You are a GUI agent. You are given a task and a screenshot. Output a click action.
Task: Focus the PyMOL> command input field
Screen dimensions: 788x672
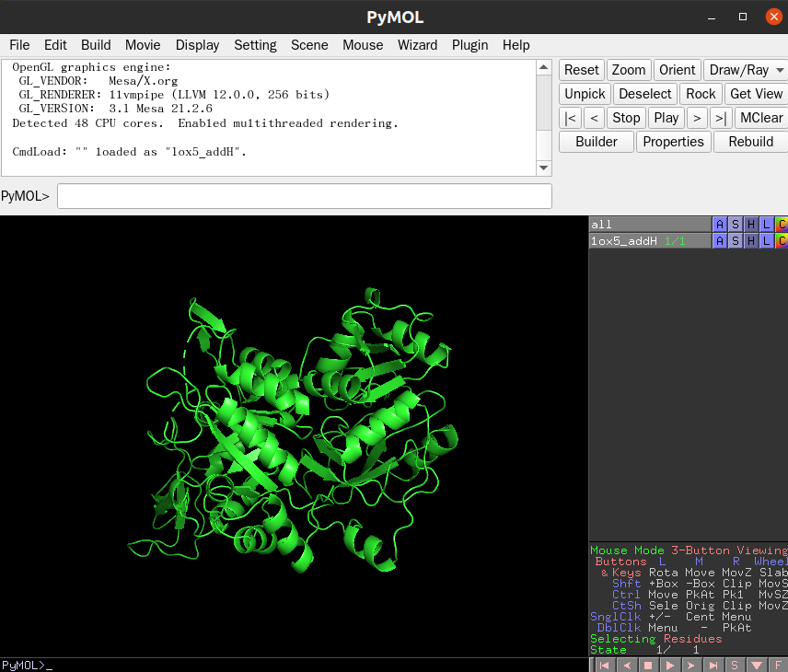[305, 196]
